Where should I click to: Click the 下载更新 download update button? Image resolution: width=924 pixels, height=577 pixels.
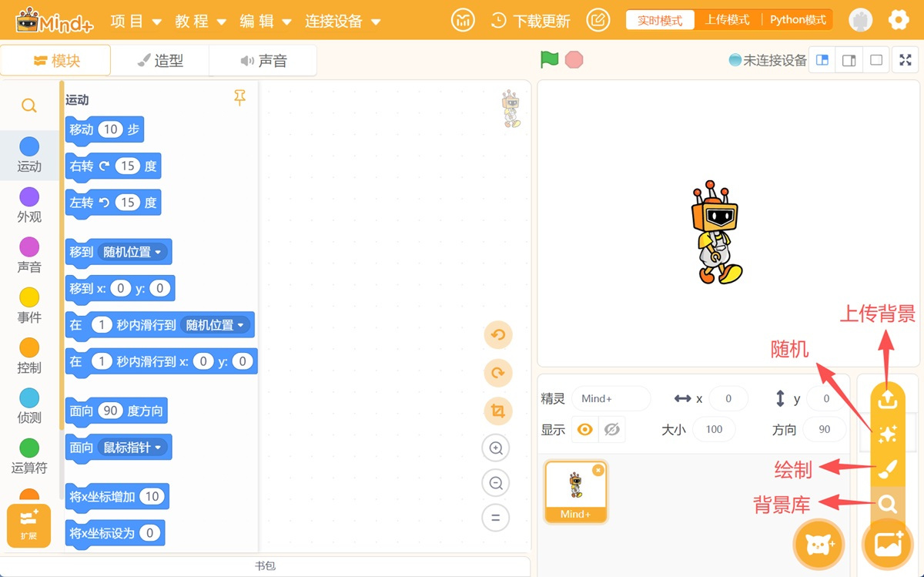click(x=531, y=21)
